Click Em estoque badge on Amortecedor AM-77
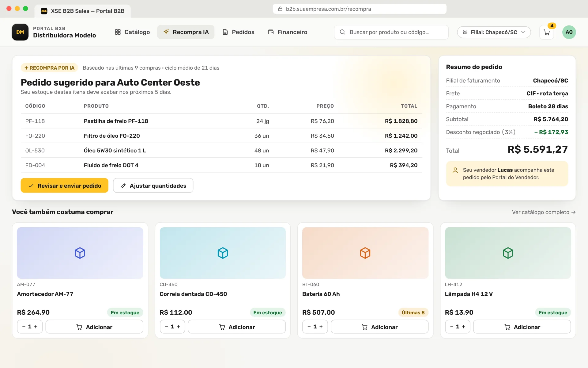Screen dimensions: 588x368 (125, 312)
